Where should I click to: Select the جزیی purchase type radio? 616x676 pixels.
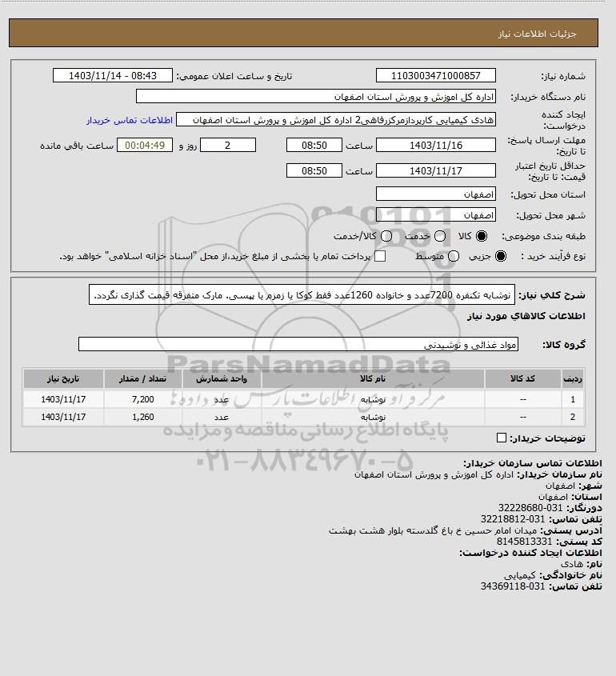(x=501, y=256)
